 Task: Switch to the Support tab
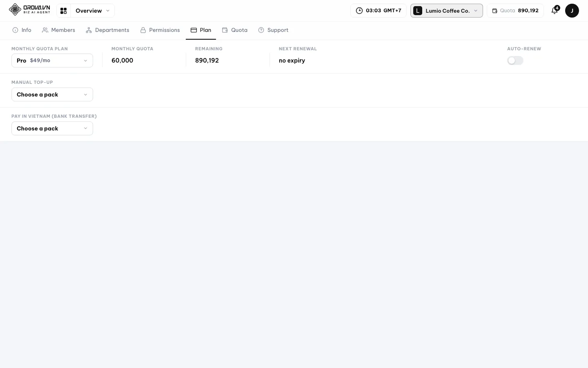click(273, 30)
